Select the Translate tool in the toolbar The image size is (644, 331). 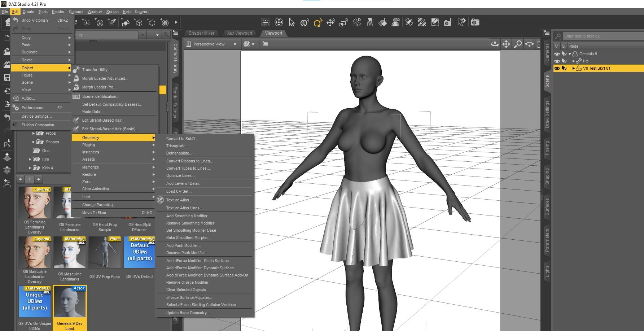(x=330, y=23)
